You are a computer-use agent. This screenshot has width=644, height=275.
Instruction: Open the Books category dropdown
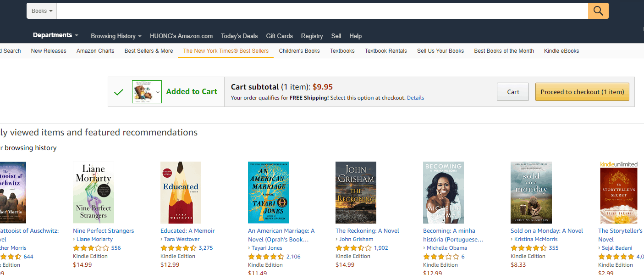pyautogui.click(x=41, y=11)
